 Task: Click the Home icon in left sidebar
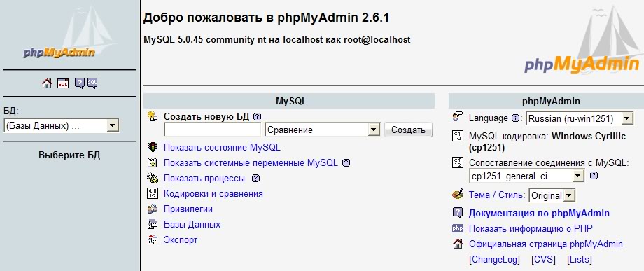click(47, 83)
